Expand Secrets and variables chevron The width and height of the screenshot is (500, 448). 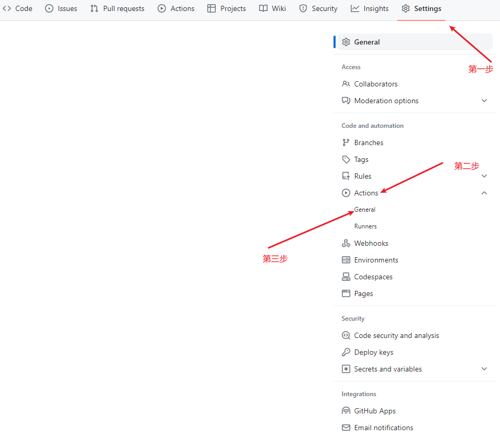tap(484, 369)
